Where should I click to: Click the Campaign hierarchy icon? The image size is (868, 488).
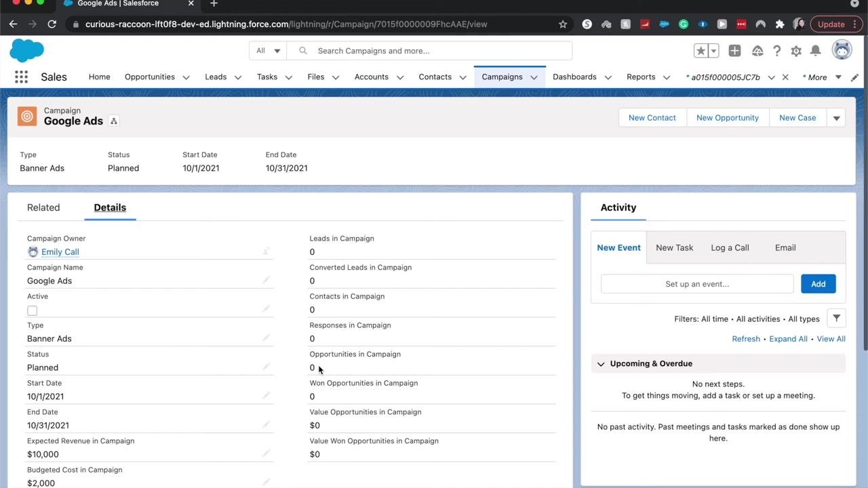click(114, 121)
